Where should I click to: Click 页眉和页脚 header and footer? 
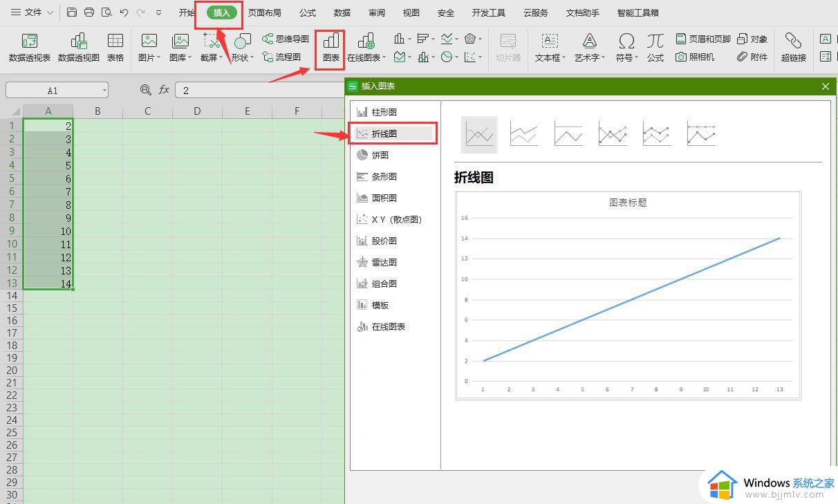tap(702, 39)
